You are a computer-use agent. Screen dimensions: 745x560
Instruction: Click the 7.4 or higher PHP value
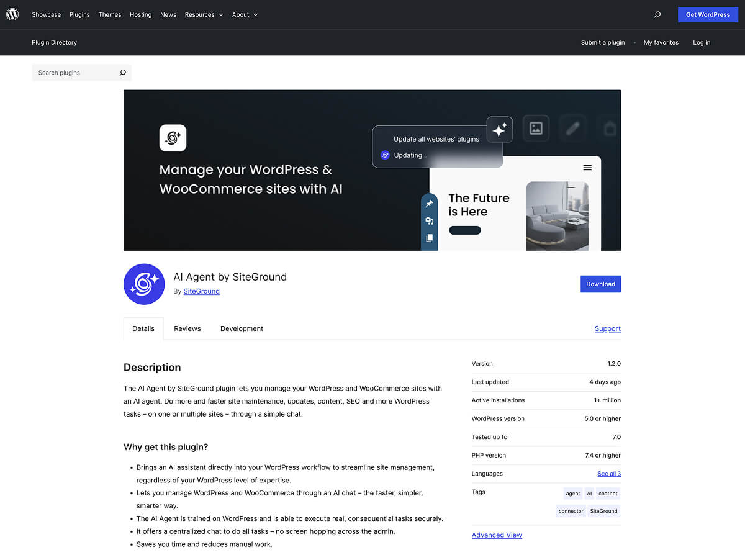point(603,455)
